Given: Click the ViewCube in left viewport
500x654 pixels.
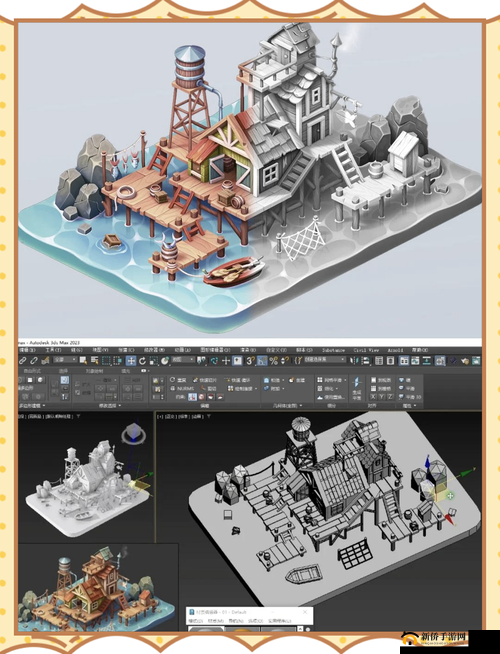Looking at the screenshot, I should pyautogui.click(x=133, y=434).
